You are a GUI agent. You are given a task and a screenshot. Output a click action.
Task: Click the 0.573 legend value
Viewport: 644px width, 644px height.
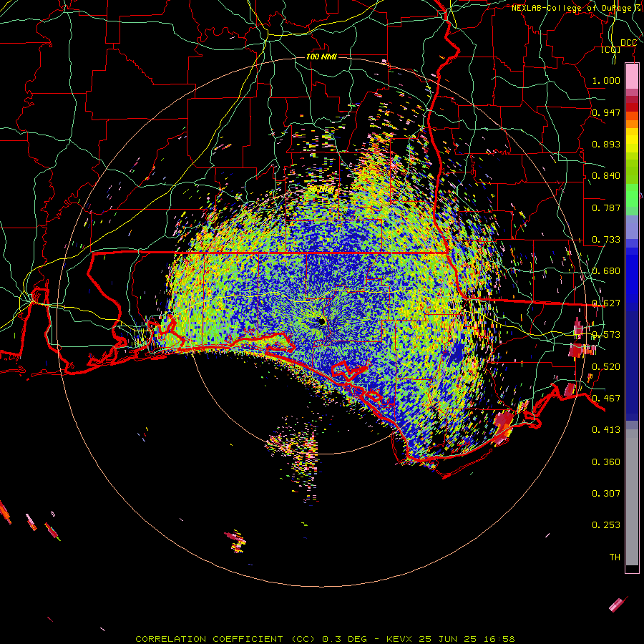pos(606,334)
